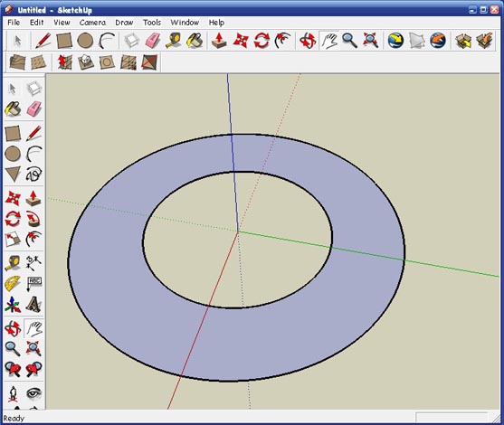Activate Push/Pull in the top toolbar
The height and width of the screenshot is (425, 504).
pyautogui.click(x=220, y=41)
